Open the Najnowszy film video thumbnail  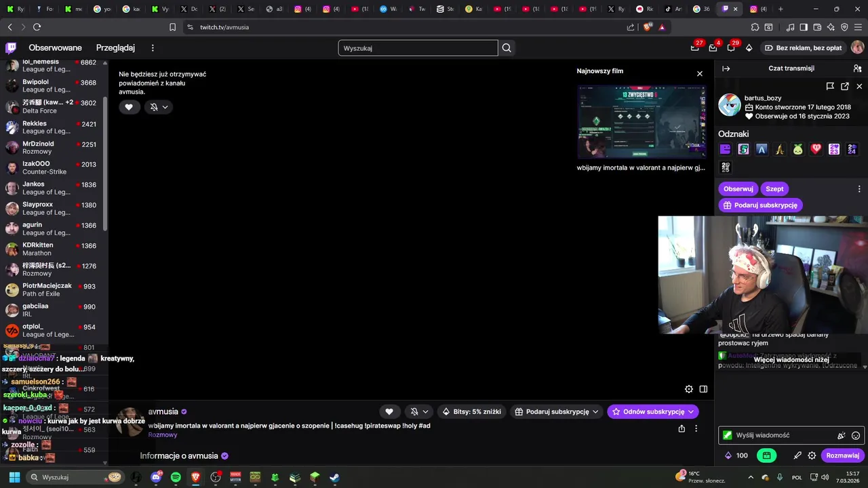(642, 122)
